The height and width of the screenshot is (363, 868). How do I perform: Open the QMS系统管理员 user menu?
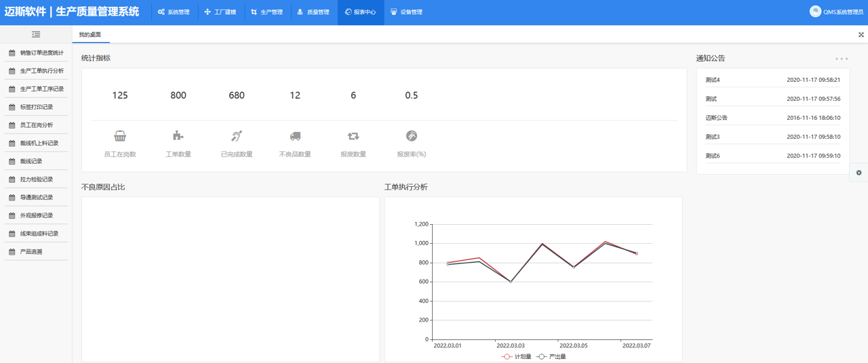[x=838, y=12]
